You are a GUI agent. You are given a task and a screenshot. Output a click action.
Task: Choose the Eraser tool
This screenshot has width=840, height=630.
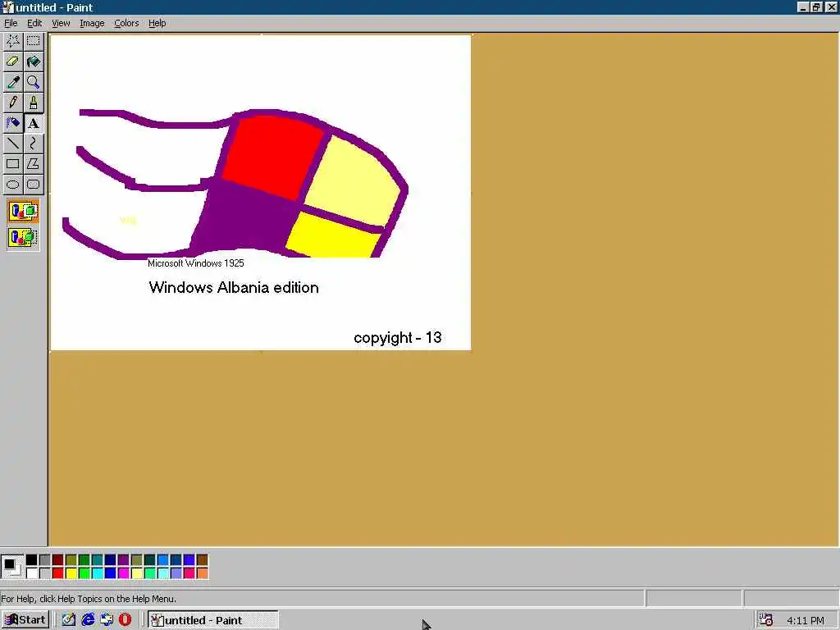(x=13, y=61)
